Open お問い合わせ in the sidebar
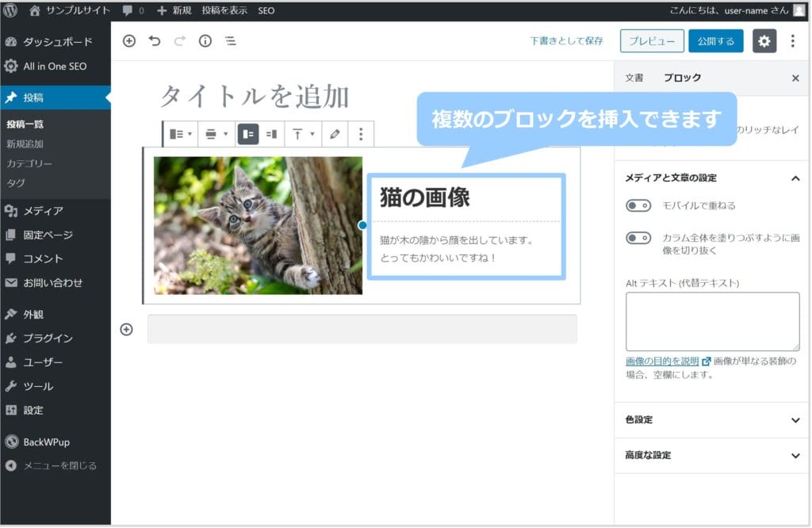This screenshot has height=528, width=812. coord(56,283)
